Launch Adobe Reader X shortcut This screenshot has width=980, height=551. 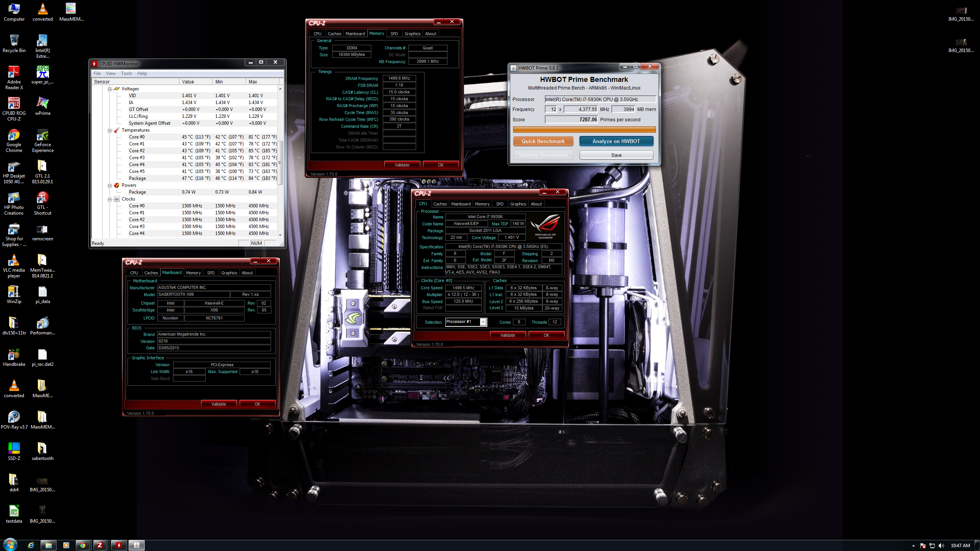[x=14, y=78]
